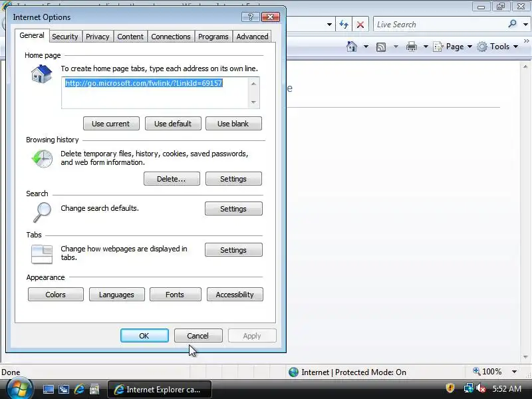Click the Home toolbar icon in browser

pyautogui.click(x=352, y=47)
